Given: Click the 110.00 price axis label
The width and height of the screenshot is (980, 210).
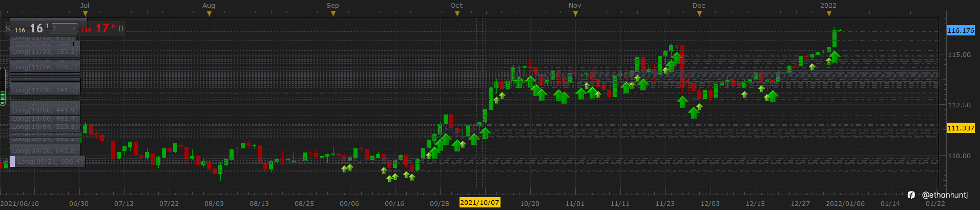Looking at the screenshot, I should 959,156.
